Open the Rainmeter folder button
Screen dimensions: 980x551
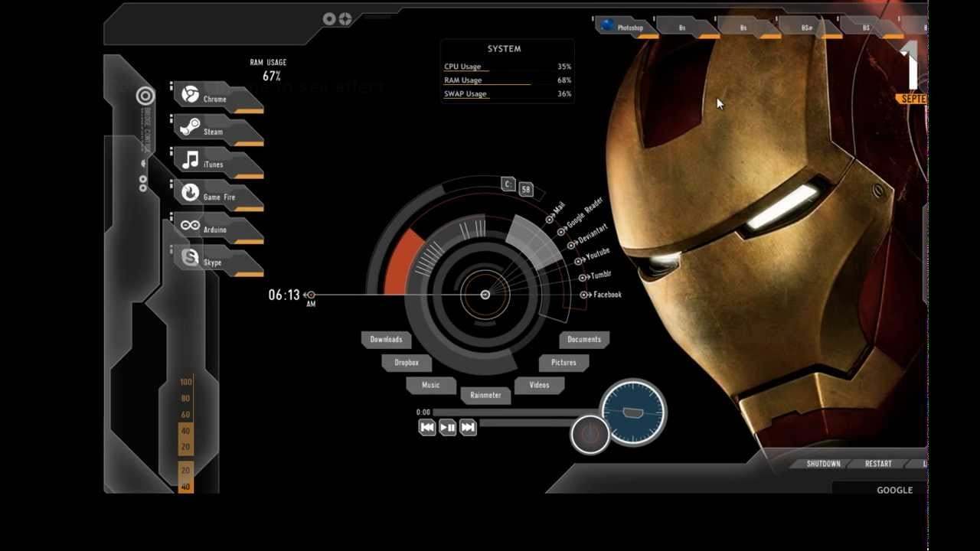tap(485, 395)
